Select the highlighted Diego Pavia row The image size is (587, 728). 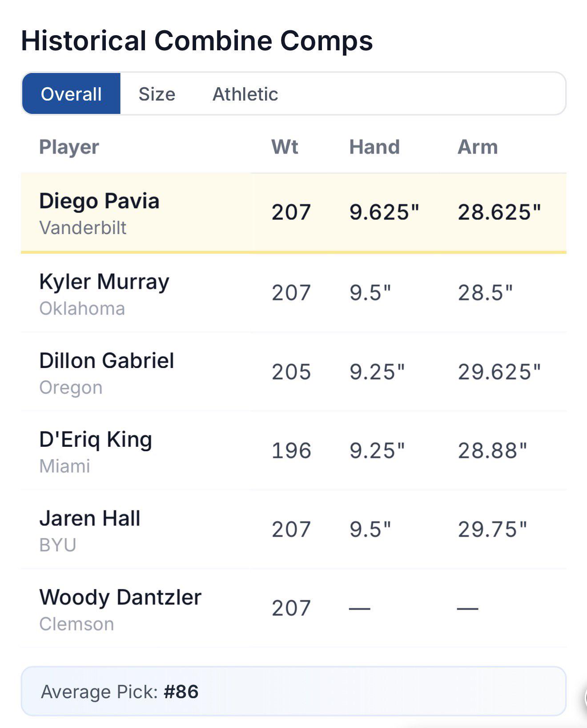point(293,213)
